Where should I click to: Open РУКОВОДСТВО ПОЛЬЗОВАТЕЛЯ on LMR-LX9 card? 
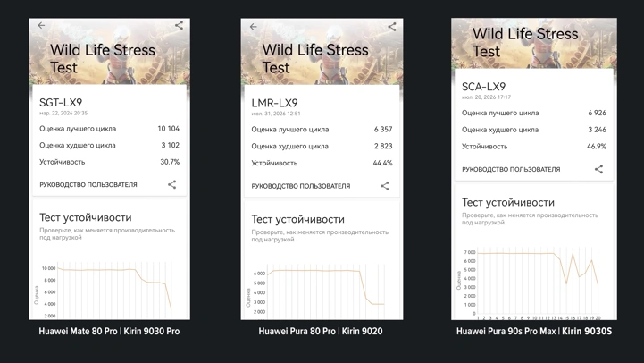click(x=301, y=186)
